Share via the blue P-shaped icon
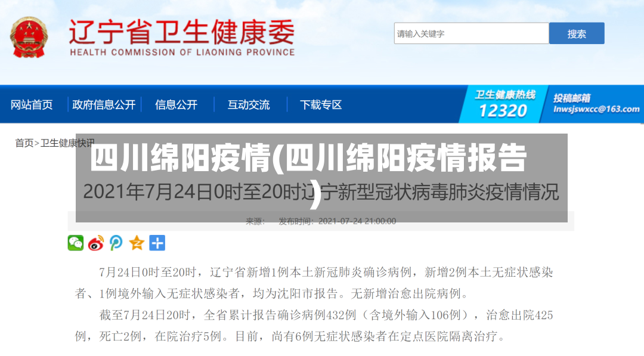The height and width of the screenshot is (356, 644). click(x=116, y=243)
